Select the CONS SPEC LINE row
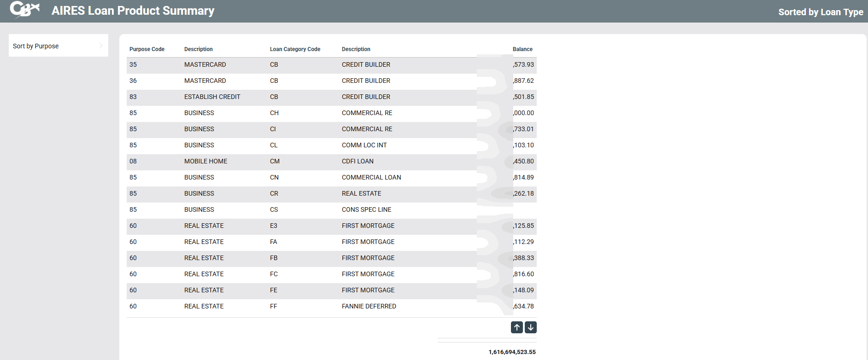Screen dimensions: 868x360 pos(366,209)
